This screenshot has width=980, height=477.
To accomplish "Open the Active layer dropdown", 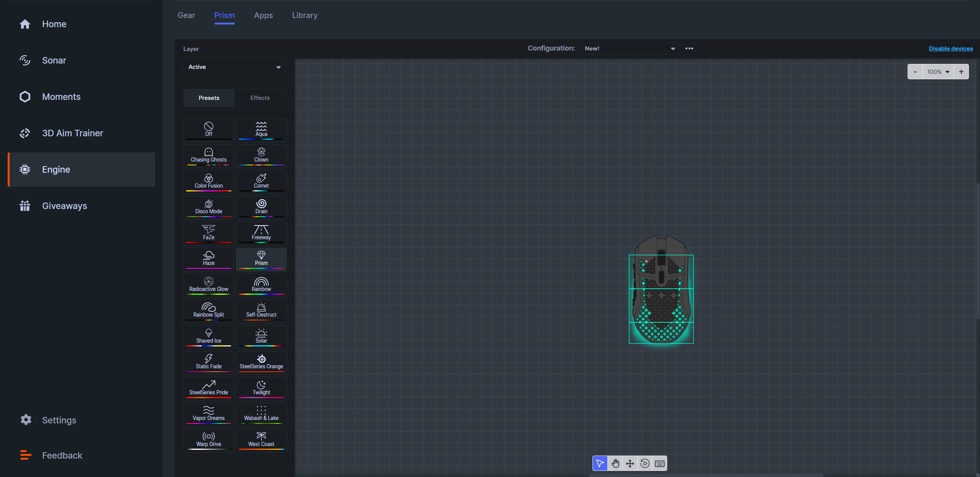I will click(234, 67).
